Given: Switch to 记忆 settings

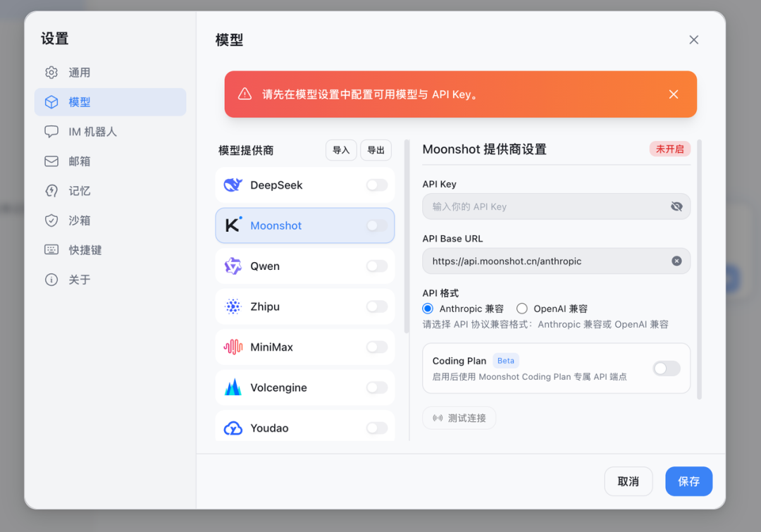Looking at the screenshot, I should (110, 191).
